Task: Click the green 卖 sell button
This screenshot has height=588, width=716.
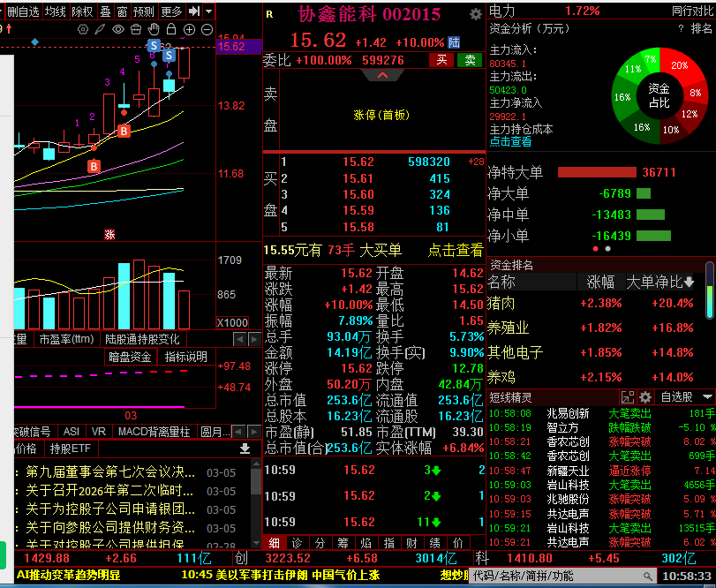Action: [470, 60]
